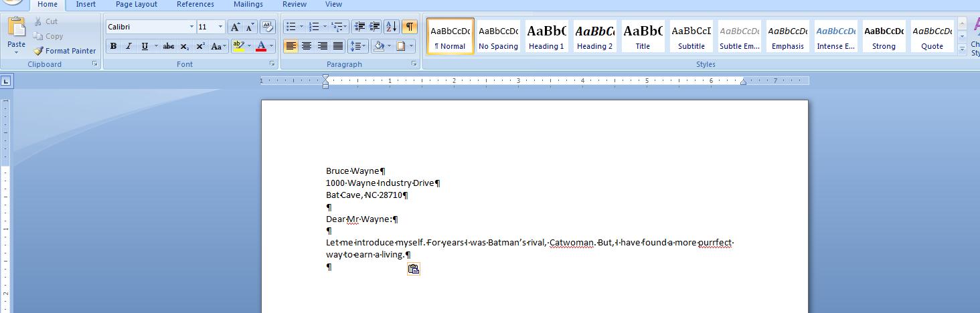This screenshot has height=313, width=980.
Task: Switch to the References tab
Action: 195,5
